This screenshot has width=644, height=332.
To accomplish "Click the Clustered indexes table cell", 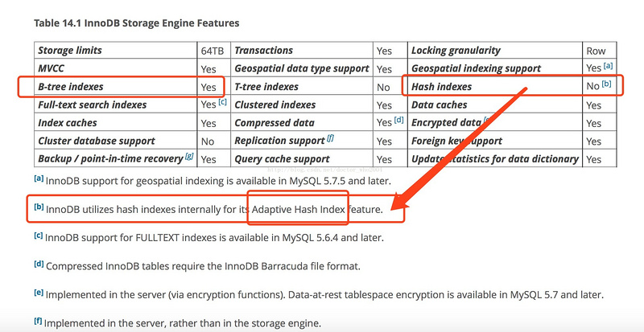I will [x=275, y=105].
